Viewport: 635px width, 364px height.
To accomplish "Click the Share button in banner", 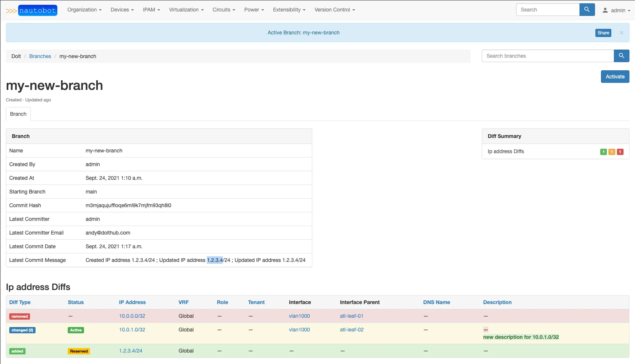I will (x=603, y=33).
